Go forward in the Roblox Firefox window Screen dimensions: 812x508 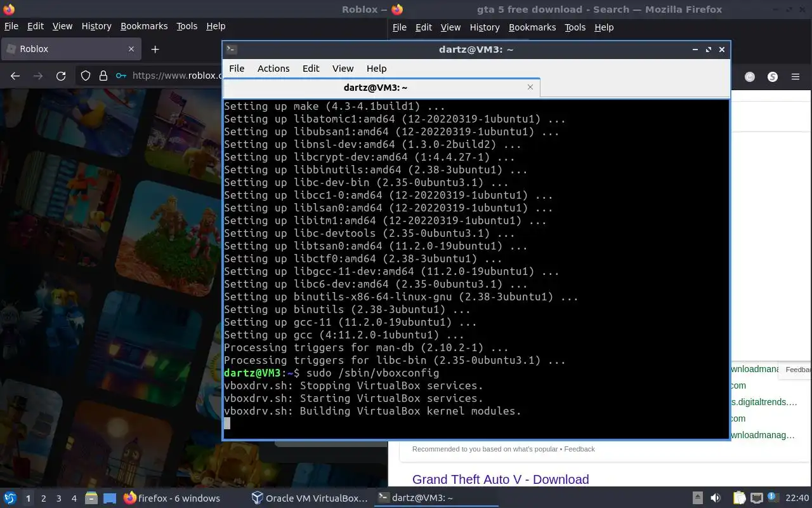pyautogui.click(x=38, y=76)
